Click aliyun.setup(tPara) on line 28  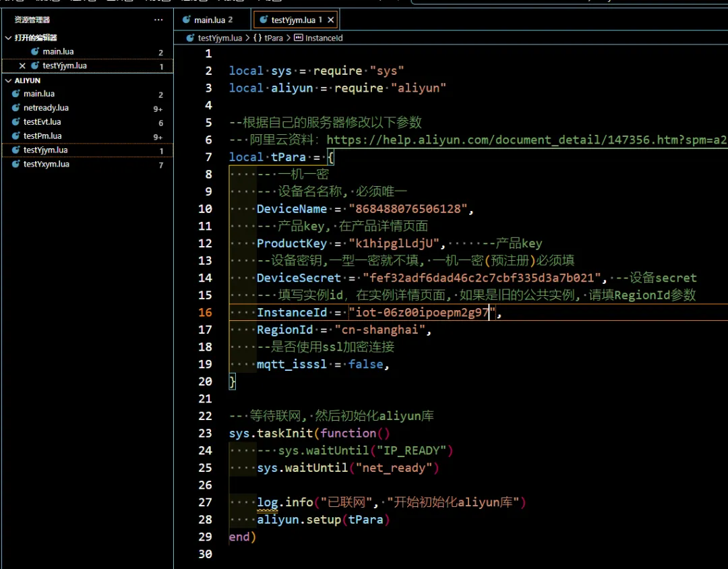tap(323, 520)
